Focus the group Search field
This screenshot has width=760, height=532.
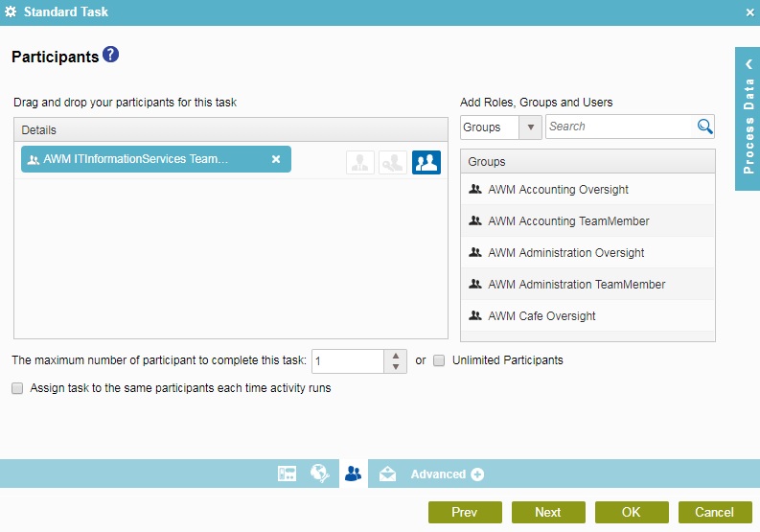tap(619, 127)
